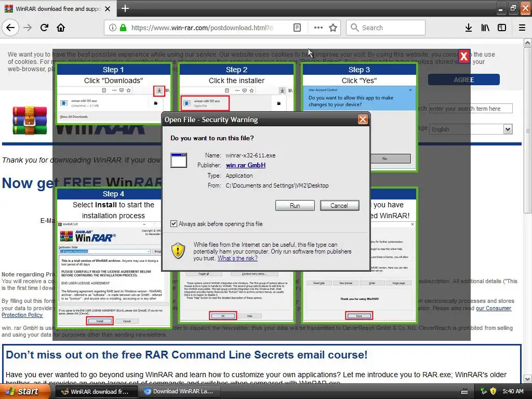The width and height of the screenshot is (532, 399).
Task: Click Cancel in the Security Warning dialog
Action: click(339, 206)
